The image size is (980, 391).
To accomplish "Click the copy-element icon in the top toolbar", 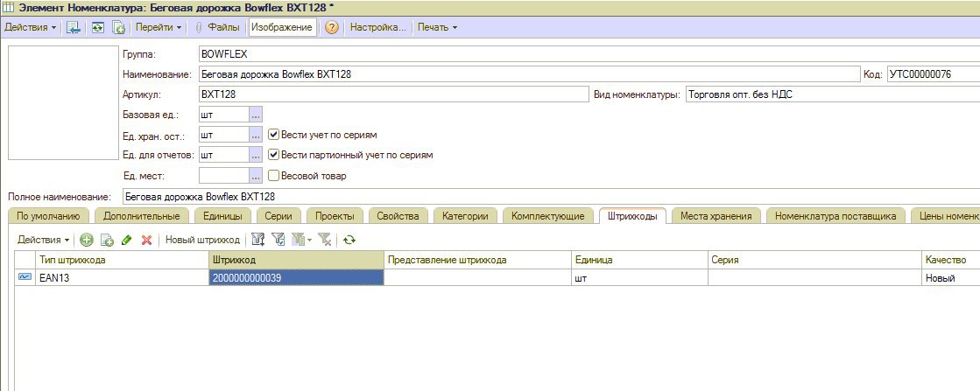I will click(118, 27).
